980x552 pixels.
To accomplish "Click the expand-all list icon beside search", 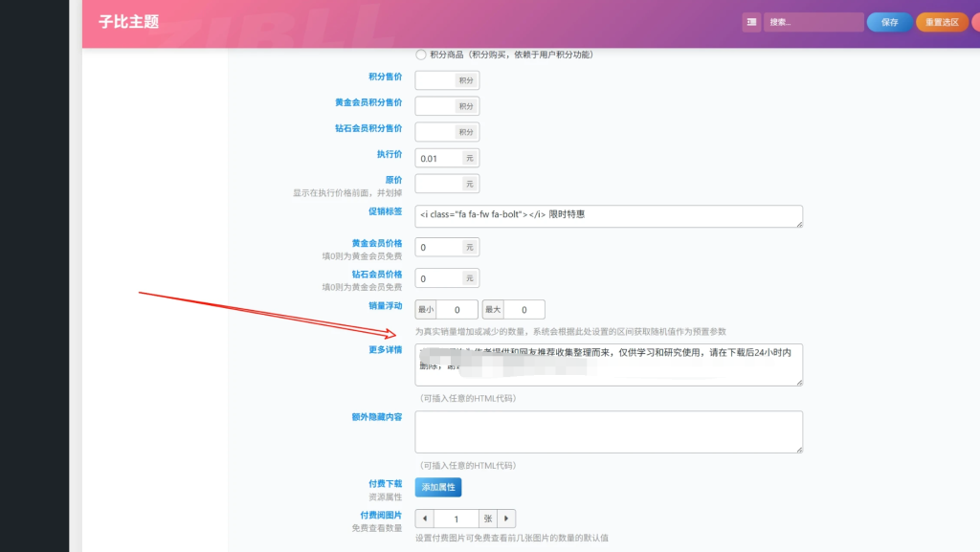I will [751, 22].
